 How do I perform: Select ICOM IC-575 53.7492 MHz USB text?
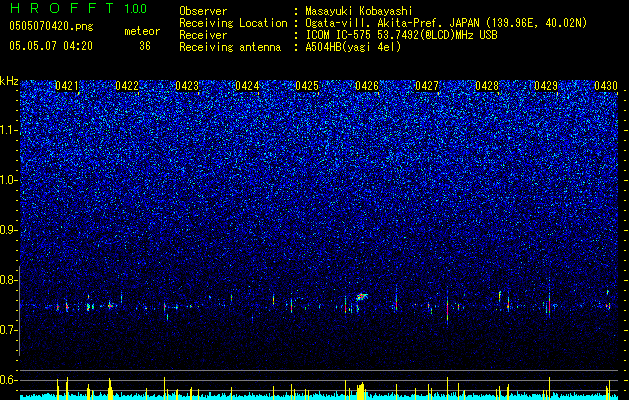[401, 35]
